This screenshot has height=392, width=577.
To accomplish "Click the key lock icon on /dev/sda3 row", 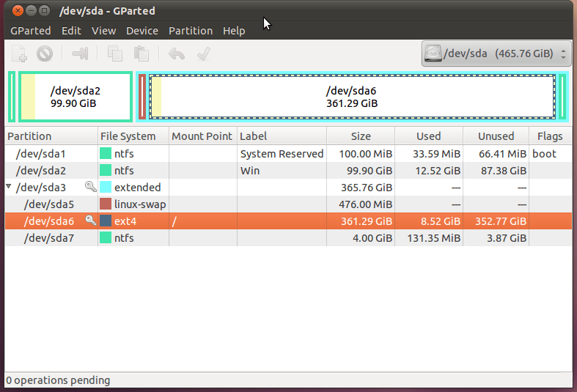I will pos(90,187).
